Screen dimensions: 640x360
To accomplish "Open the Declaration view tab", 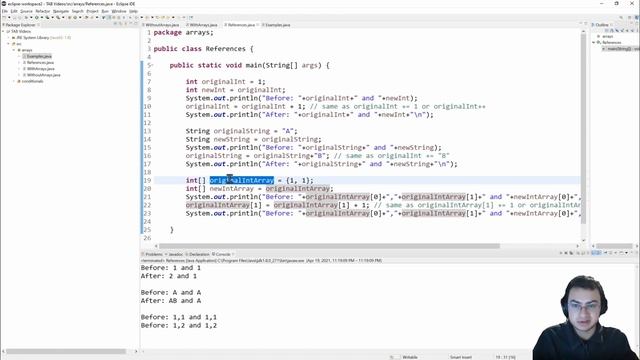I will (x=199, y=254).
